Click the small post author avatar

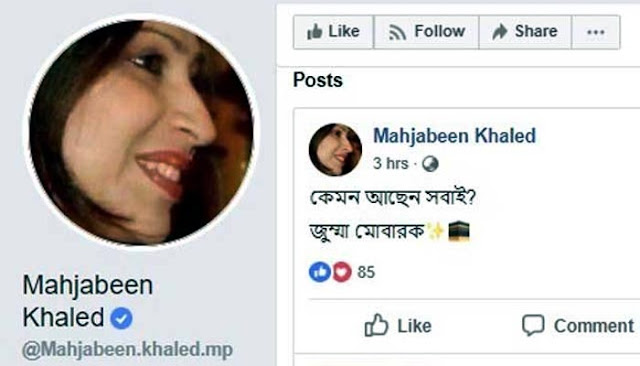coord(335,150)
